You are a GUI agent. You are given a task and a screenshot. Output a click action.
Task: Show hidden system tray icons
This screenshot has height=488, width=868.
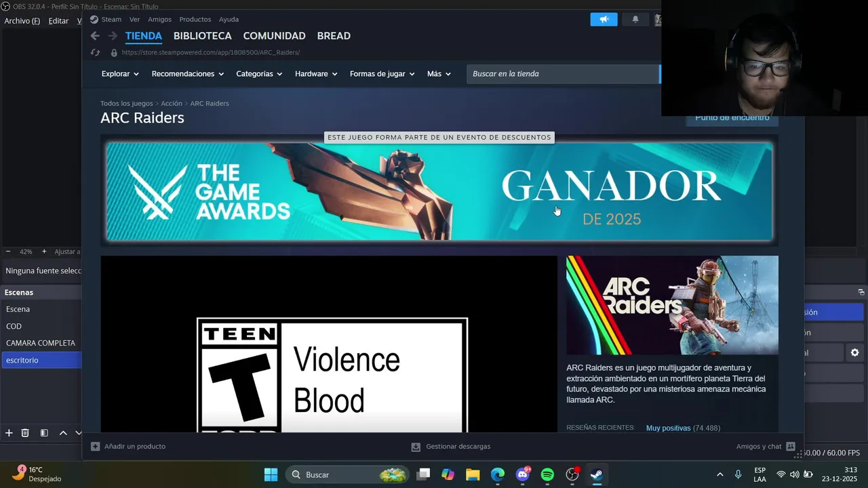719,474
